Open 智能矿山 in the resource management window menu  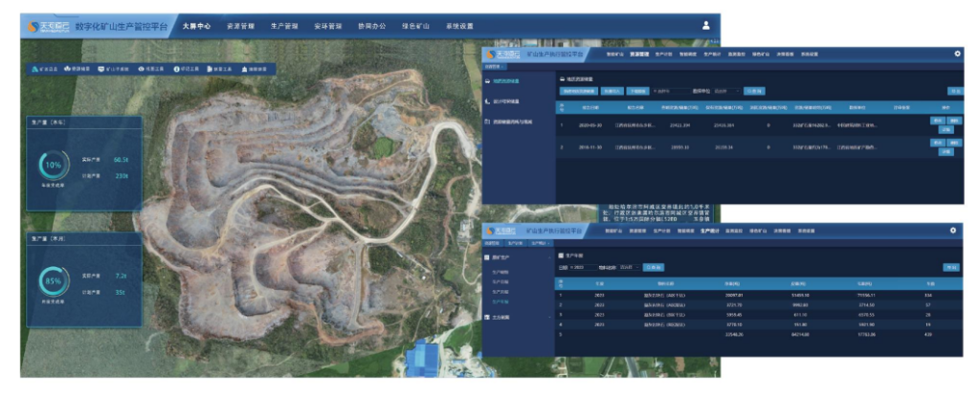pos(615,55)
